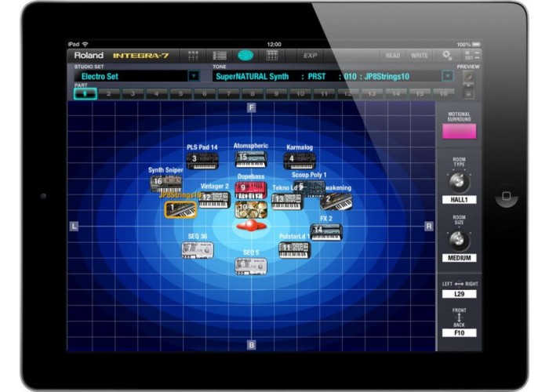Open the Studio Set dropdown arrow
Image resolution: width=549 pixels, height=392 pixels.
[x=194, y=76]
